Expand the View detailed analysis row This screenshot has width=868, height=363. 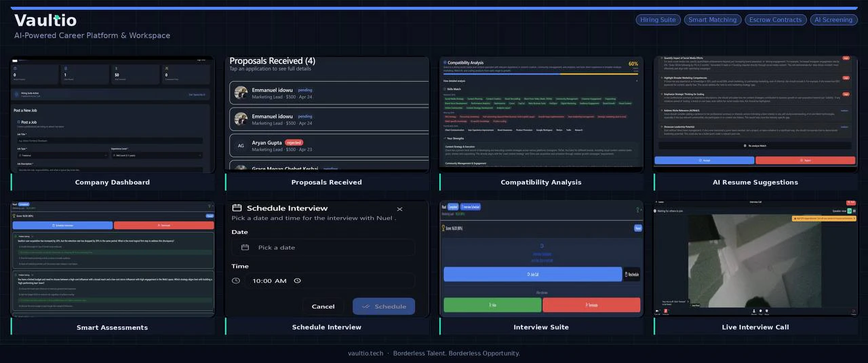tap(541, 81)
